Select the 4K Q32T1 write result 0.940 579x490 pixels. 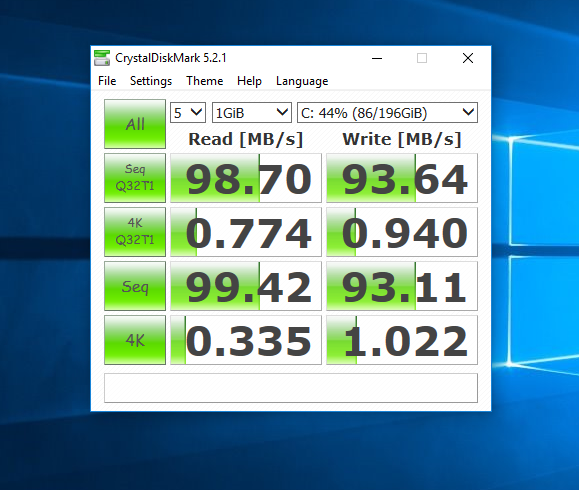pos(402,232)
